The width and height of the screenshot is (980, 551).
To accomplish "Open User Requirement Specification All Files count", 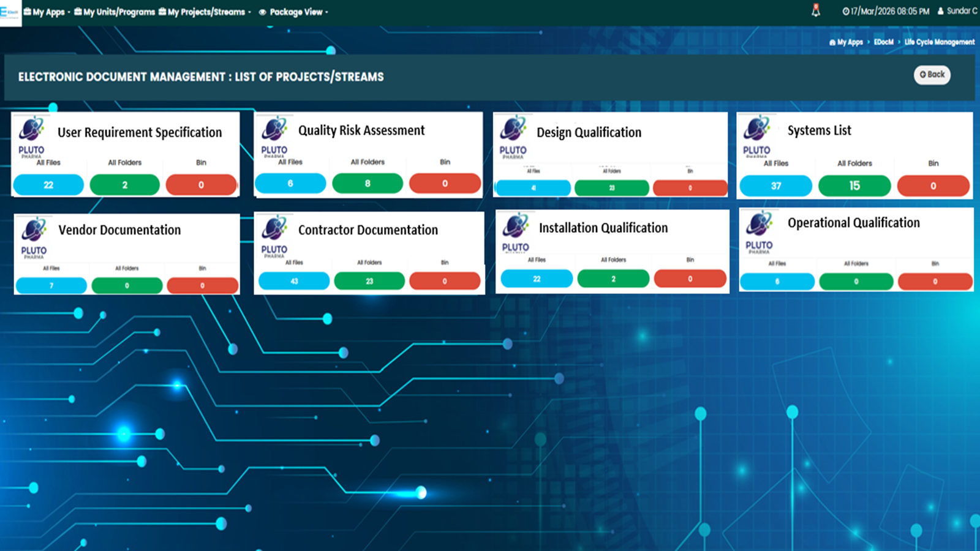I will click(x=48, y=185).
